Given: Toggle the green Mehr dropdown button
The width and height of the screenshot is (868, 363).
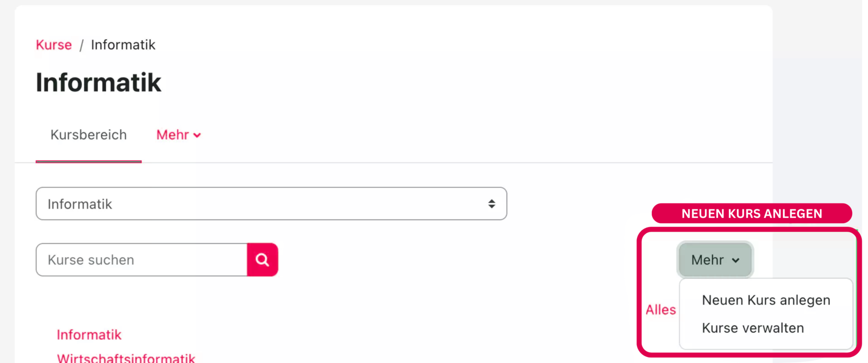Looking at the screenshot, I should 715,260.
